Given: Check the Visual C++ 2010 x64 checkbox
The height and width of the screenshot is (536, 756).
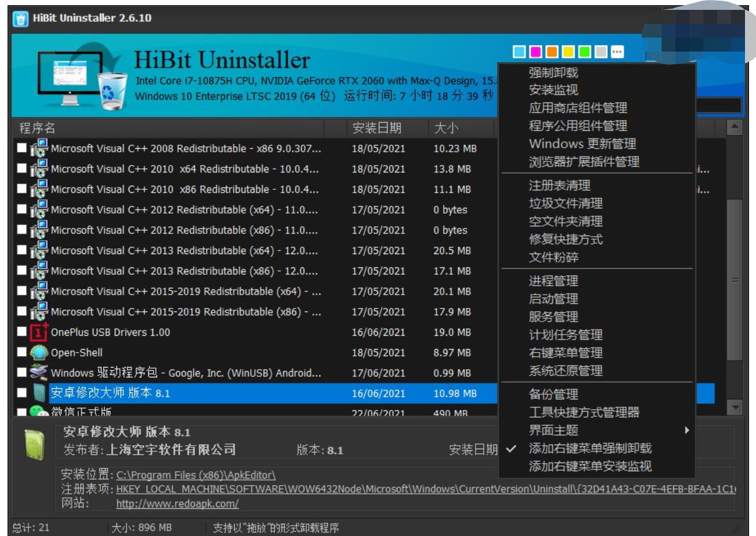Looking at the screenshot, I should point(22,168).
